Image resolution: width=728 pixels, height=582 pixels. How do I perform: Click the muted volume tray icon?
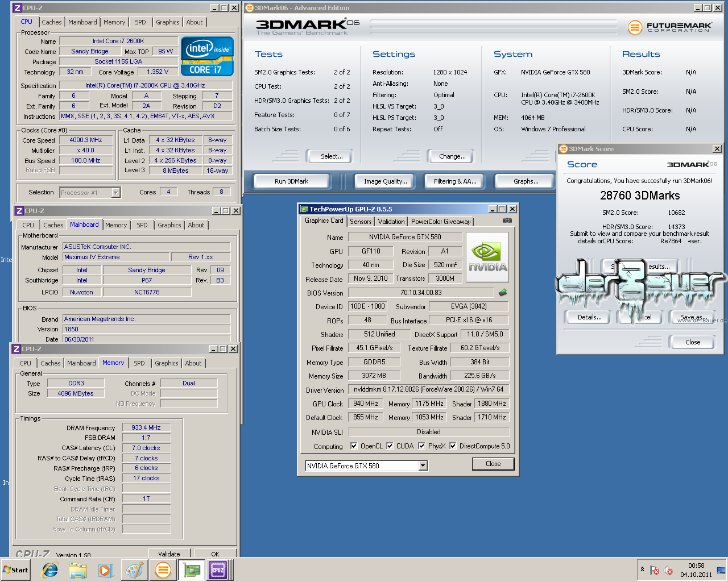668,570
